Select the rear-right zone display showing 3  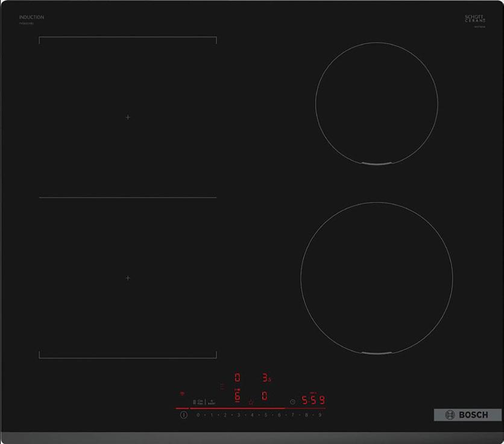coord(266,378)
